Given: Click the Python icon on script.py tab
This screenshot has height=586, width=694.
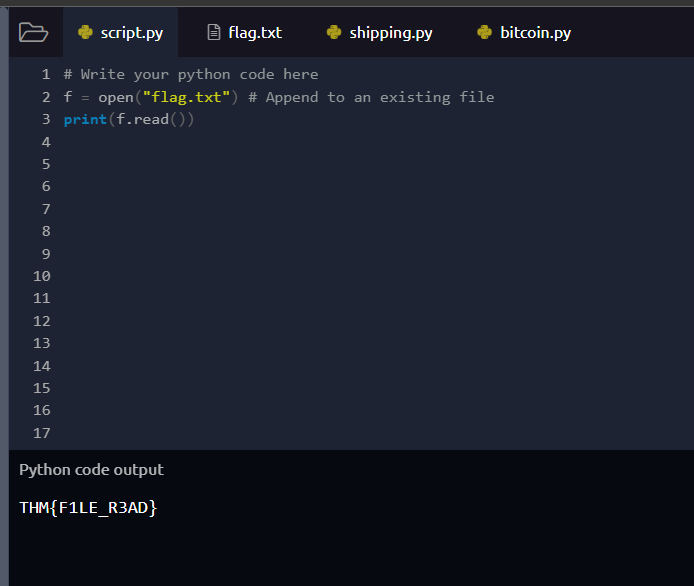Looking at the screenshot, I should (85, 32).
